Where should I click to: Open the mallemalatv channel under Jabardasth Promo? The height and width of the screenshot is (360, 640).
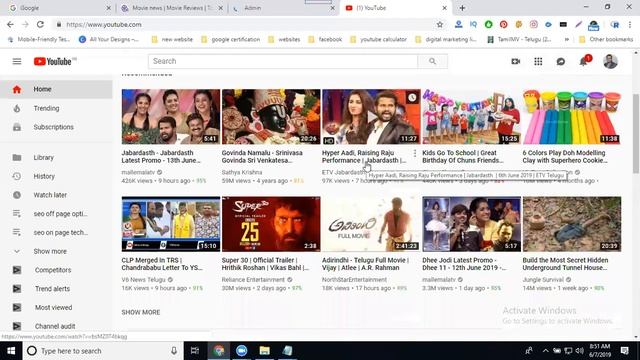(x=138, y=172)
